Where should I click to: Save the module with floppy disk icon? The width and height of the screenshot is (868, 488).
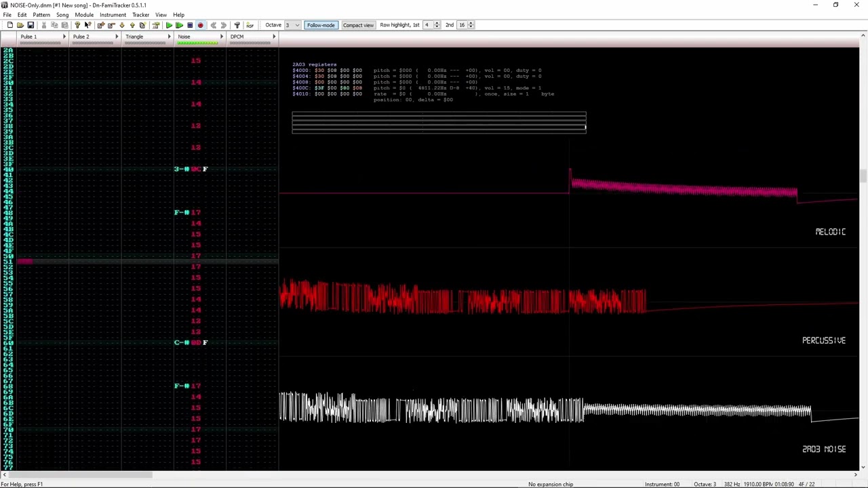[31, 25]
